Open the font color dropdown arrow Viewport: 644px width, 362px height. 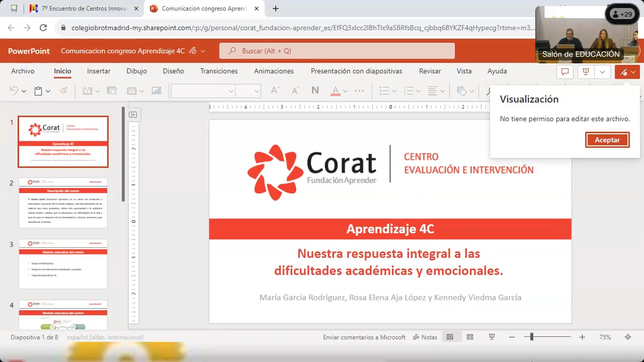pyautogui.click(x=345, y=91)
